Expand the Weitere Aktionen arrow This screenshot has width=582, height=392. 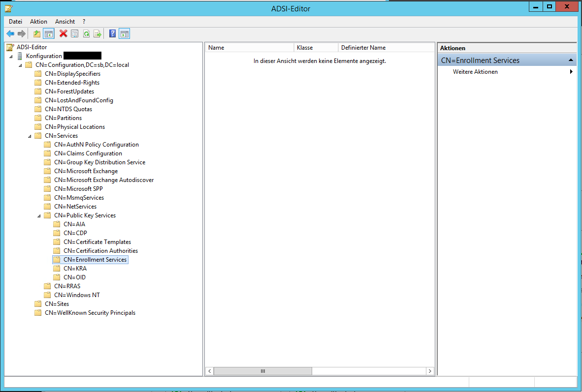pyautogui.click(x=571, y=71)
